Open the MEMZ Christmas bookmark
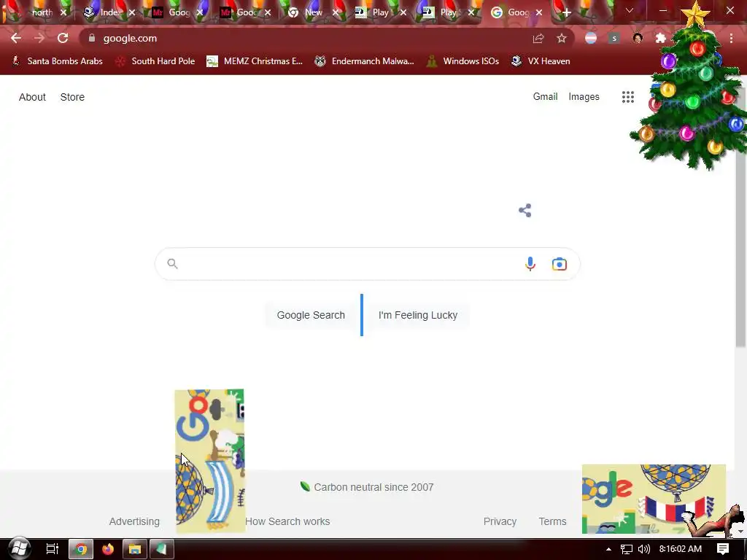This screenshot has height=560, width=747. click(x=255, y=61)
